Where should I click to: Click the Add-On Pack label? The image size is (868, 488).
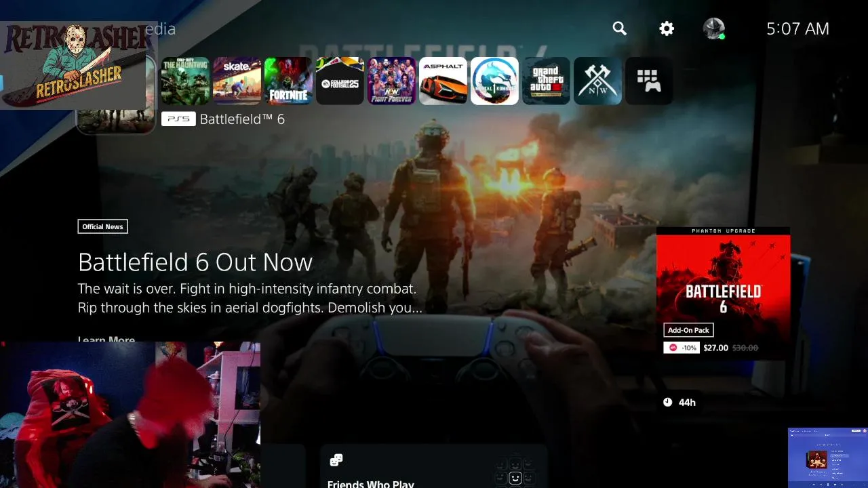coord(688,330)
